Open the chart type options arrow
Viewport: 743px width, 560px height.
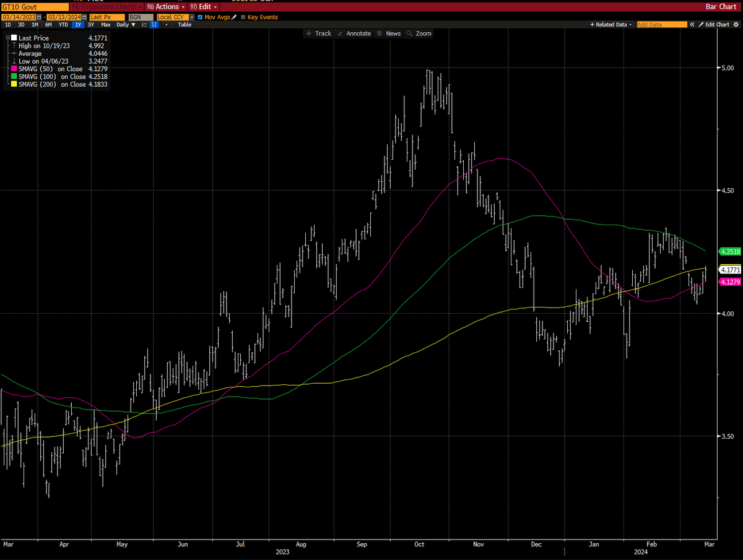pos(167,25)
